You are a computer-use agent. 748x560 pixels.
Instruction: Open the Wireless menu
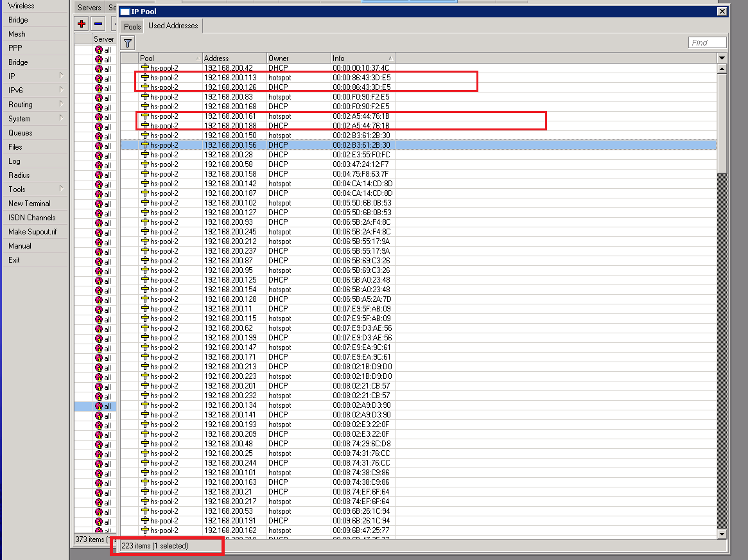pos(21,6)
